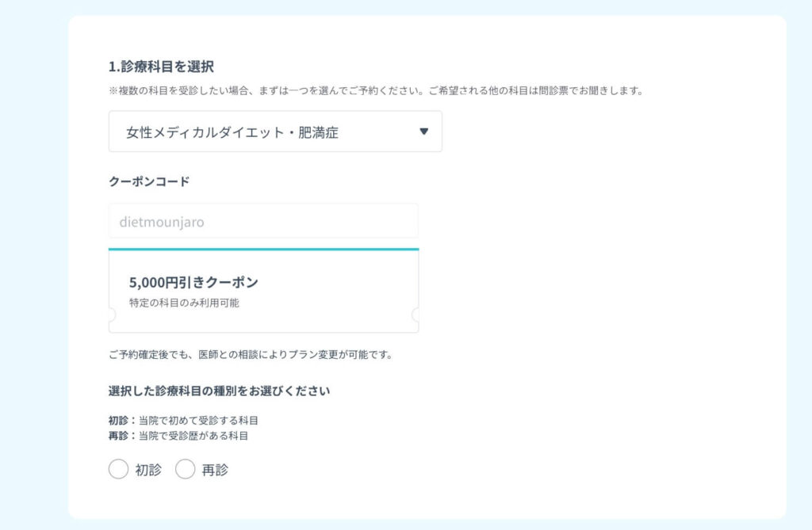Click the 特定の科目のみ利用可能 text
Image resolution: width=812 pixels, height=530 pixels.
pyautogui.click(x=184, y=303)
